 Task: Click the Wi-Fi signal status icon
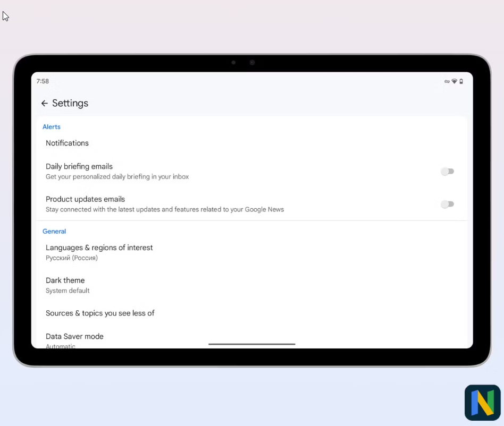click(454, 82)
